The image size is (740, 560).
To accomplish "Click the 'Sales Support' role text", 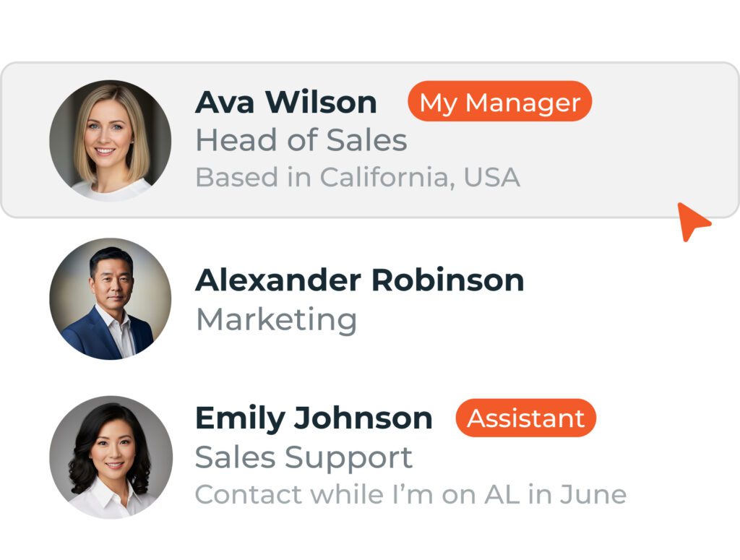I will point(304,457).
